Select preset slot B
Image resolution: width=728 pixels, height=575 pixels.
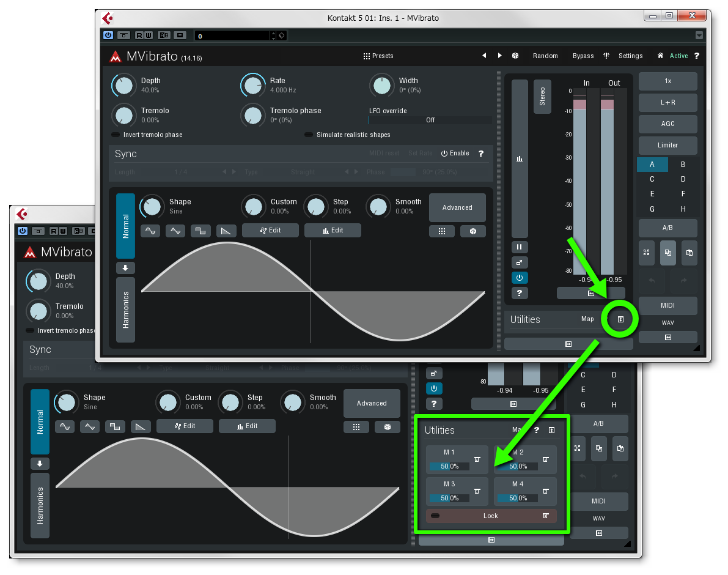[683, 165]
